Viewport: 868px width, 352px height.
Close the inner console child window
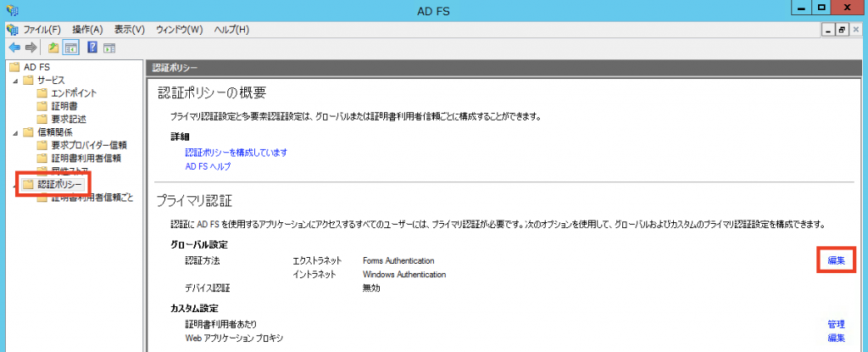pos(854,30)
